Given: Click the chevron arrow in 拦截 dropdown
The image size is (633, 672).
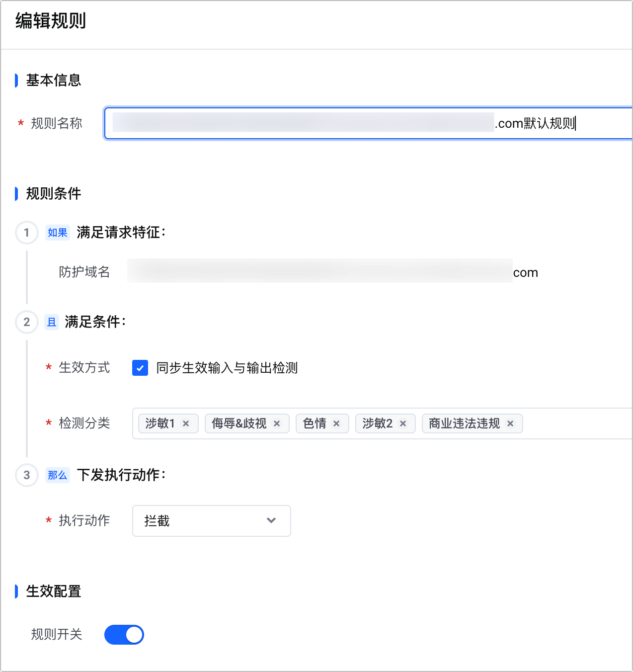Looking at the screenshot, I should tap(271, 520).
